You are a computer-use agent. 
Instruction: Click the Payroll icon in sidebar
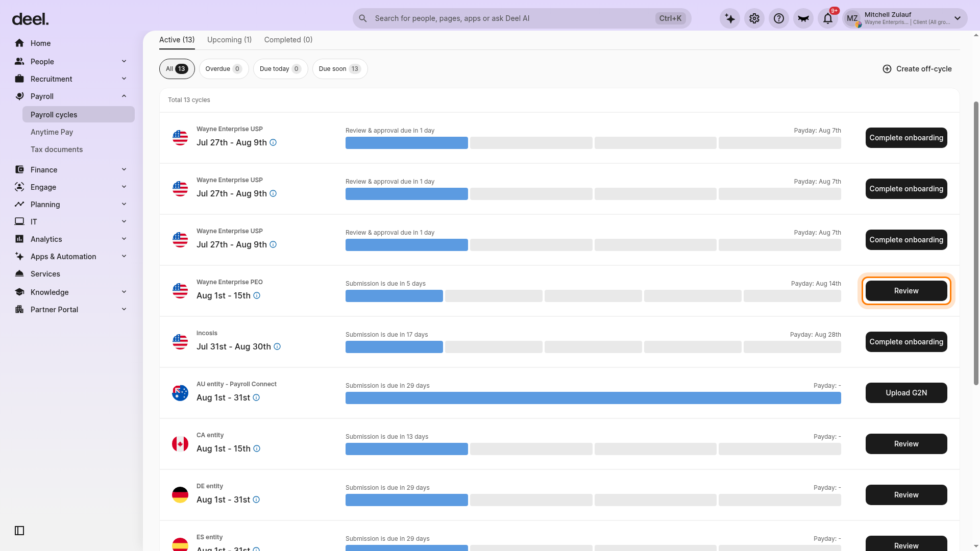19,96
